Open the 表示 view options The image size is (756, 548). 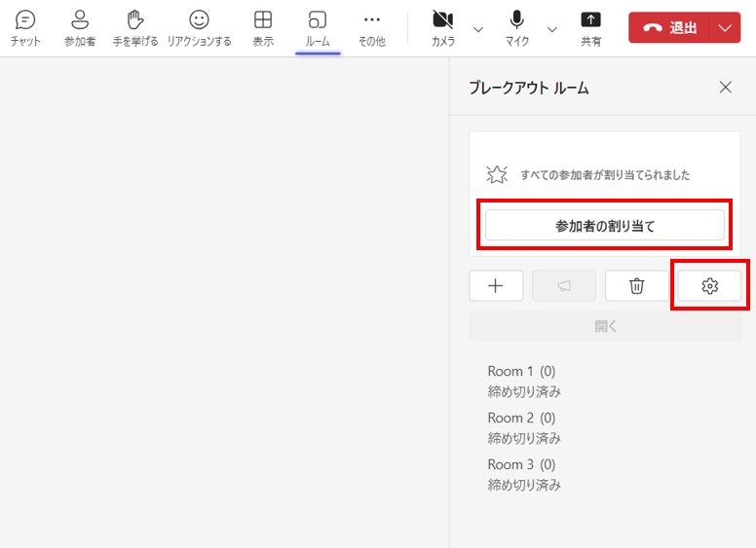tap(263, 29)
